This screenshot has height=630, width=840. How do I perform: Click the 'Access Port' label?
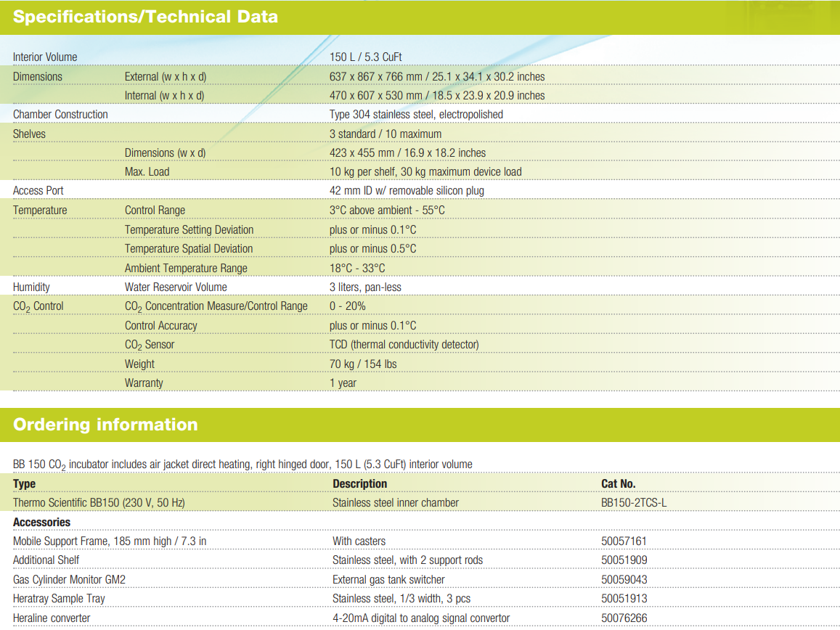point(38,191)
